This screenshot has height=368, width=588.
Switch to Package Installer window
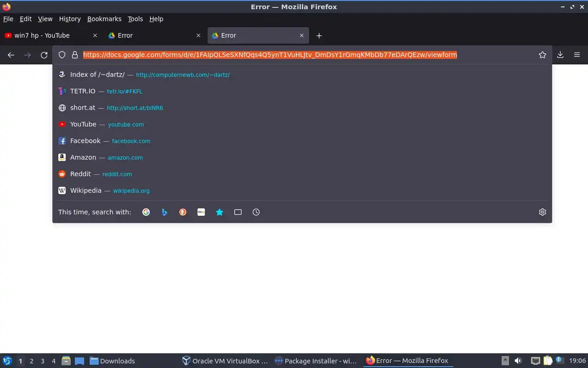point(316,361)
